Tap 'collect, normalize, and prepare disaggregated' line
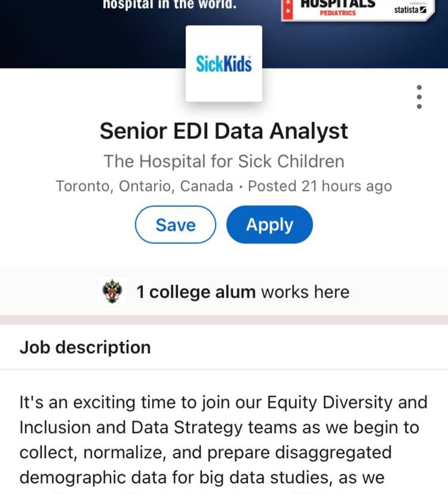 pos(205,453)
